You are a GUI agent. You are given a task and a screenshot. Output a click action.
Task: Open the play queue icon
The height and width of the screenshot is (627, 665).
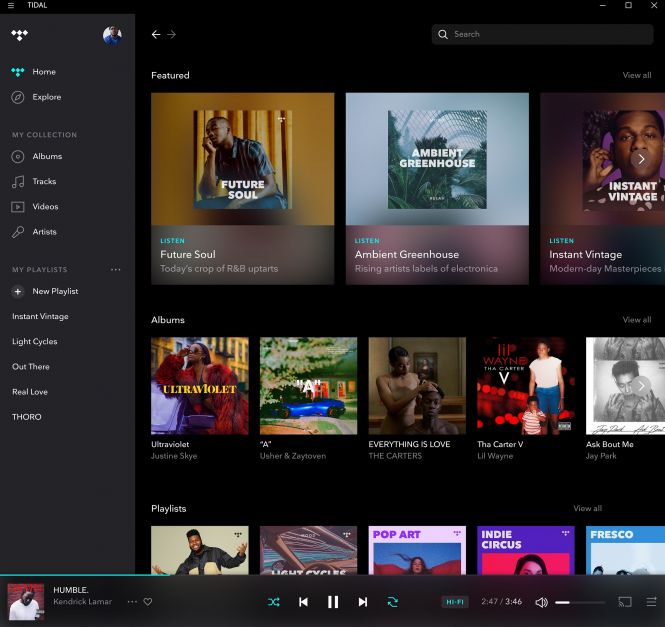tap(651, 602)
